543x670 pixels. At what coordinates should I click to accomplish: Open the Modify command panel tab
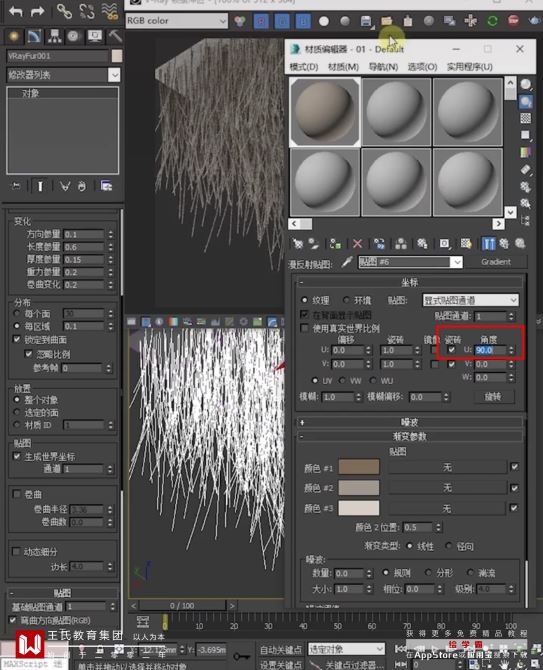point(34,37)
